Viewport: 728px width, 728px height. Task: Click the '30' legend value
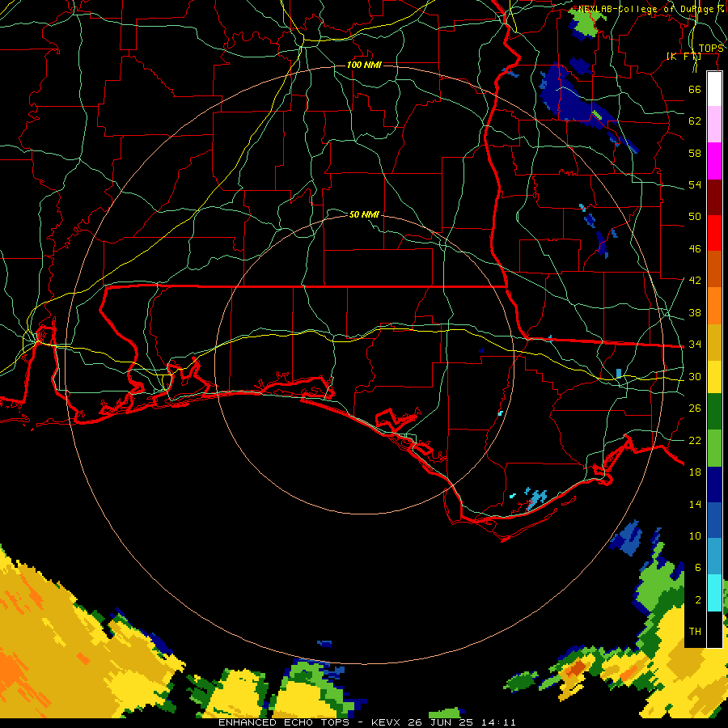click(695, 376)
